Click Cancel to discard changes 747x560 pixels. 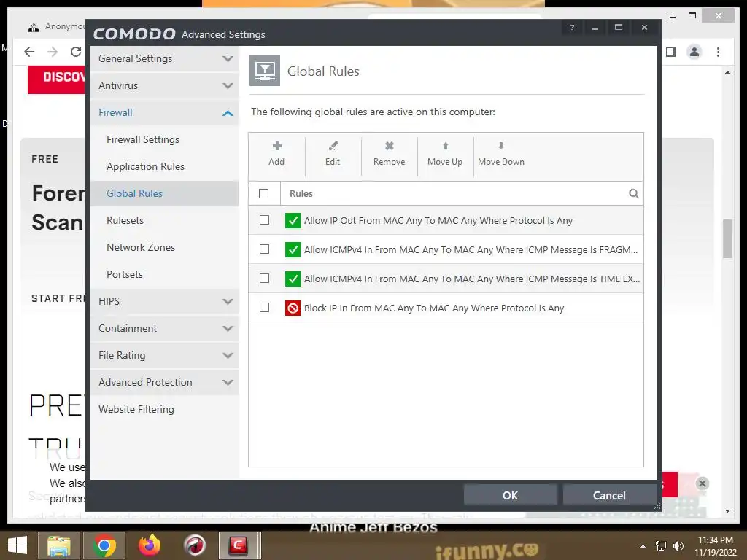(x=609, y=495)
